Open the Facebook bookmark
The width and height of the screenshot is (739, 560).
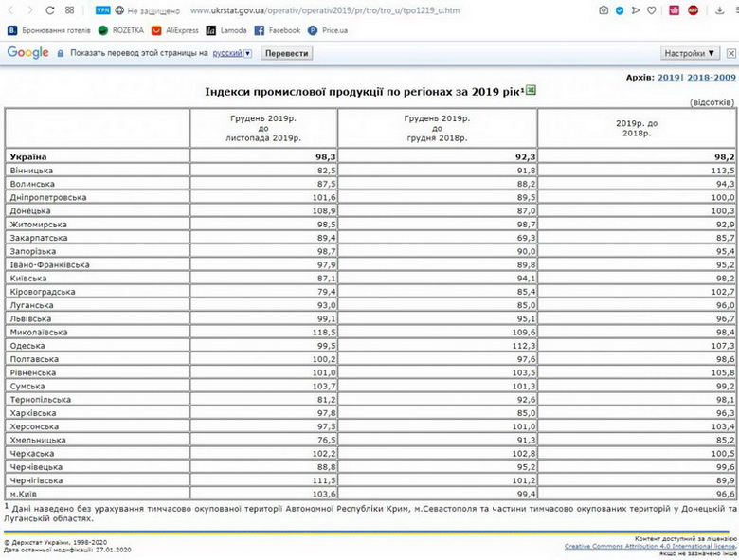click(x=277, y=30)
